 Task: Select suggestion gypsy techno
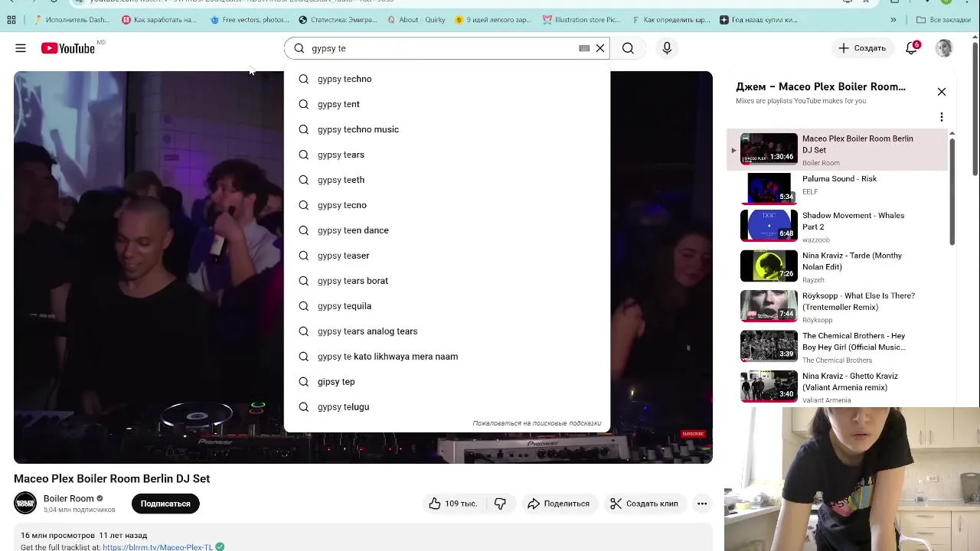click(x=447, y=79)
